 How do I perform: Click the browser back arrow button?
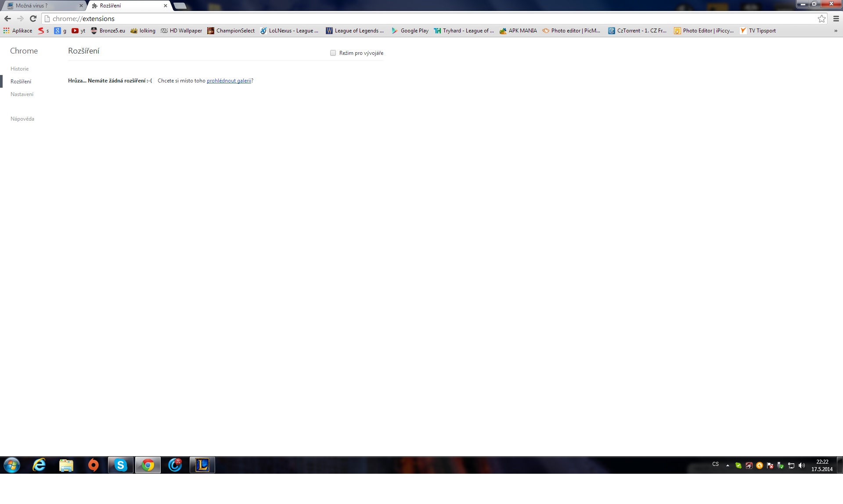tap(7, 18)
